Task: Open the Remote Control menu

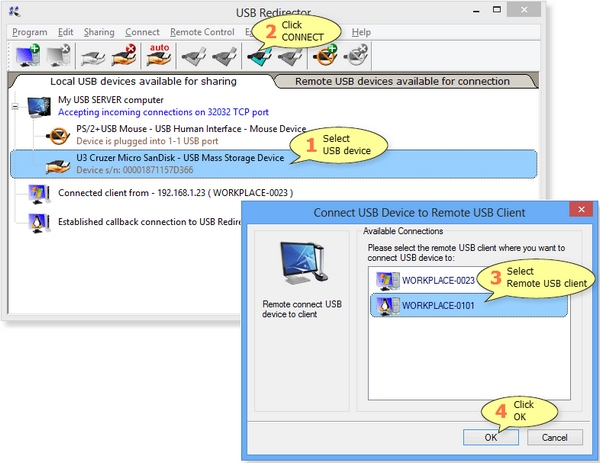Action: (202, 32)
